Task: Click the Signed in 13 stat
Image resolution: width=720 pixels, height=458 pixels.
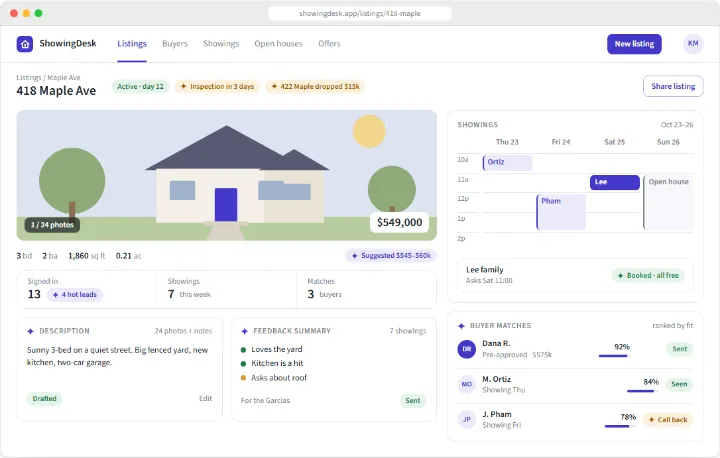Action: tap(87, 289)
